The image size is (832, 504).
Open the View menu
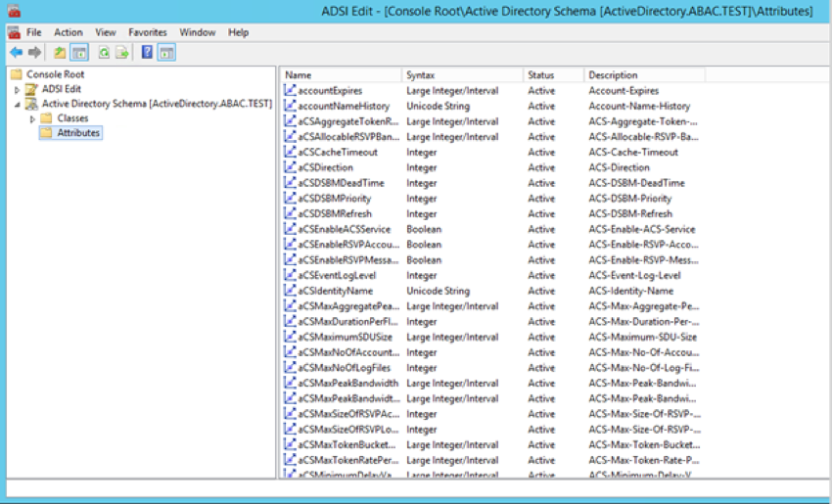[x=106, y=32]
